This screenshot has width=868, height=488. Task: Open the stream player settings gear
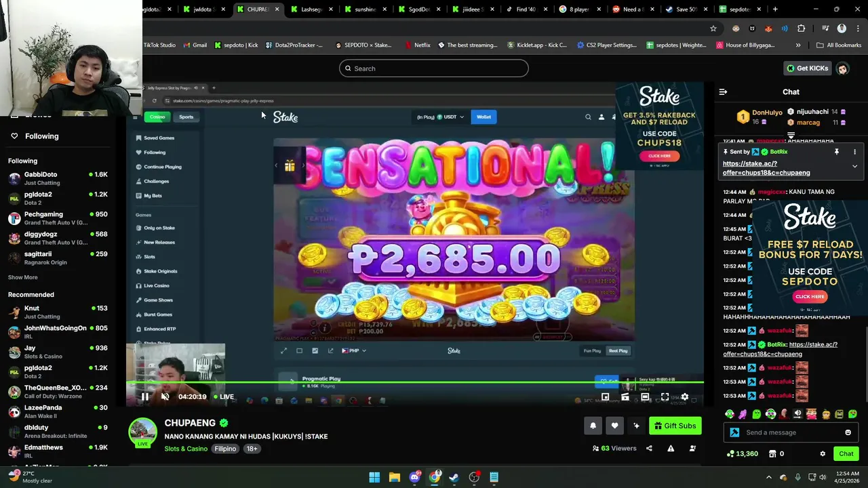(684, 396)
